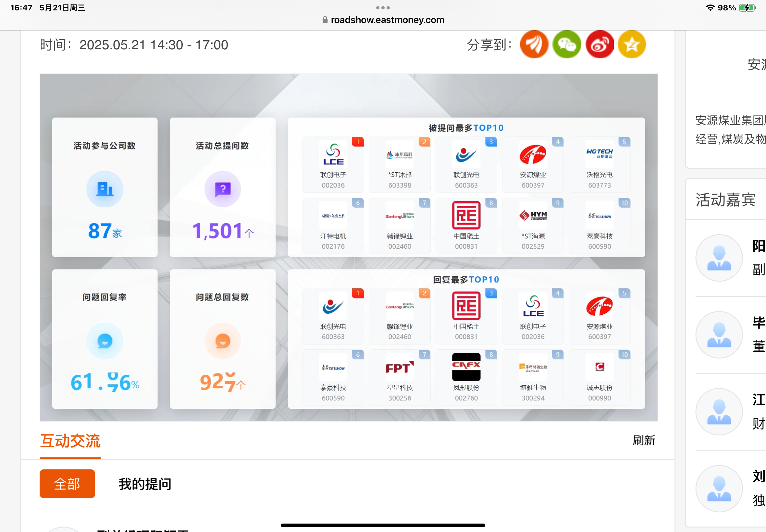Click the blue chat bubble under 问题回复率

[x=105, y=341]
